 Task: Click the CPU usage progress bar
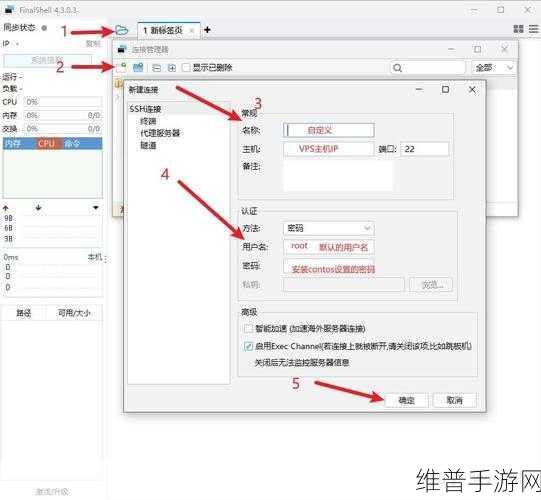[63, 102]
